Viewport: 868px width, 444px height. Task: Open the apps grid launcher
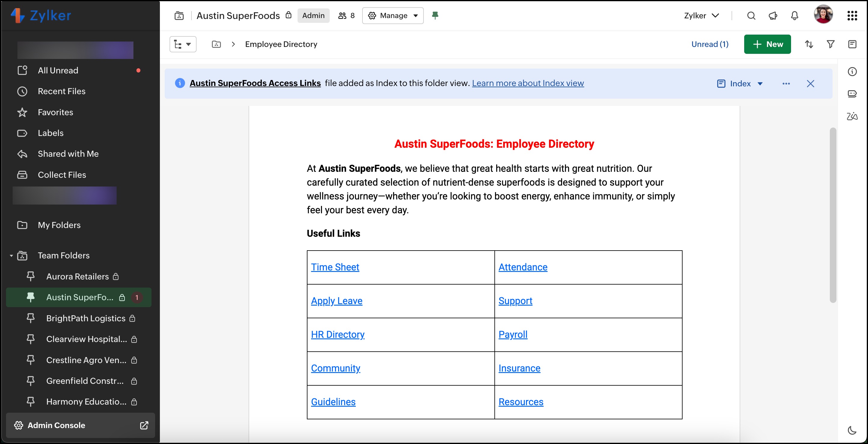852,16
